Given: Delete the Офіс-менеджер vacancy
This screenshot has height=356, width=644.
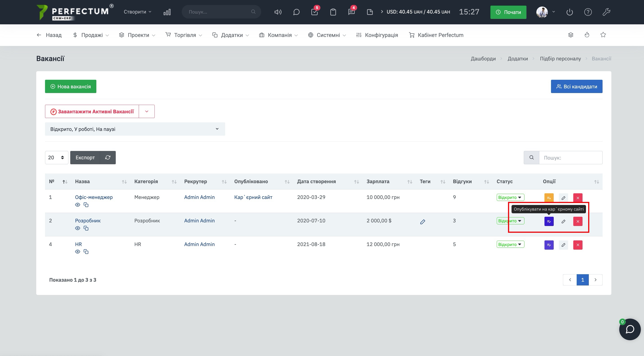Looking at the screenshot, I should pos(578,198).
